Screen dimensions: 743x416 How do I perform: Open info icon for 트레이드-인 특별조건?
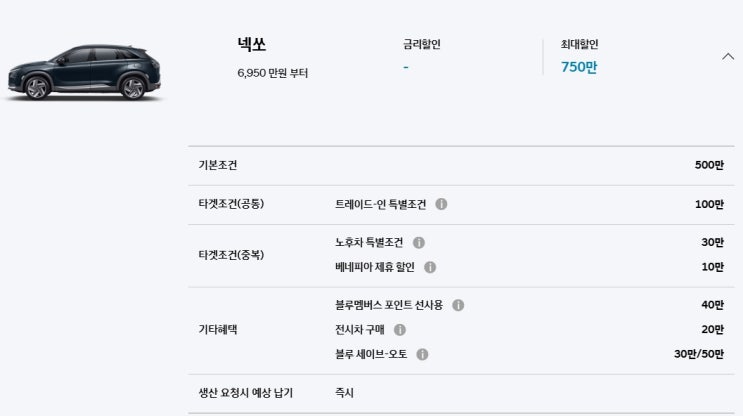point(441,204)
